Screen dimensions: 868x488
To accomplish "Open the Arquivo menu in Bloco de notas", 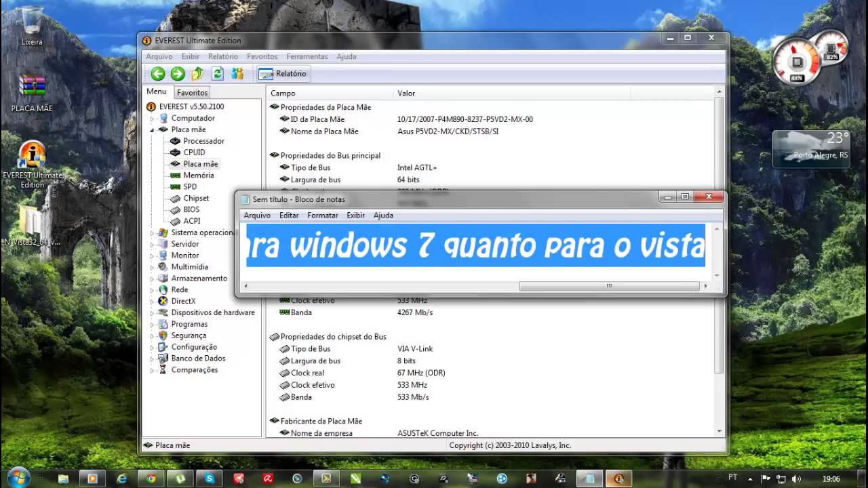I will [257, 215].
